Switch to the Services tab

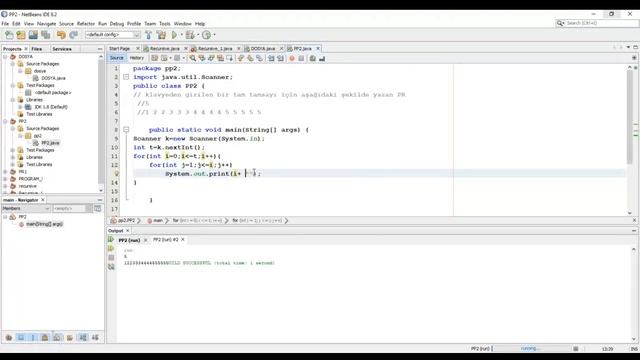[62, 49]
